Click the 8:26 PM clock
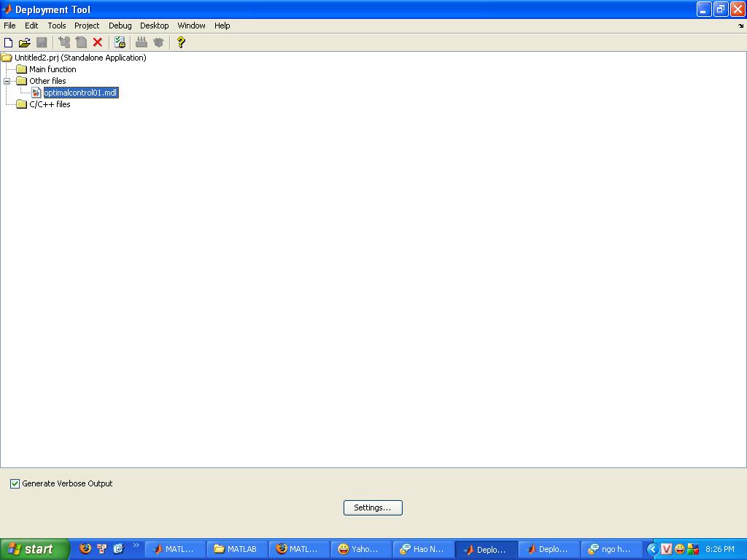The width and height of the screenshot is (747, 560). (x=720, y=549)
